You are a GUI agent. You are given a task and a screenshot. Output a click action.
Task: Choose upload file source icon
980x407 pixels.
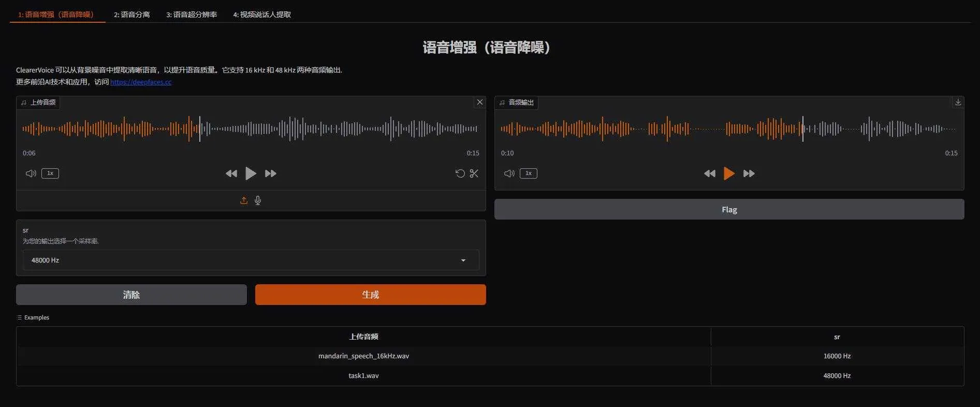tap(244, 200)
